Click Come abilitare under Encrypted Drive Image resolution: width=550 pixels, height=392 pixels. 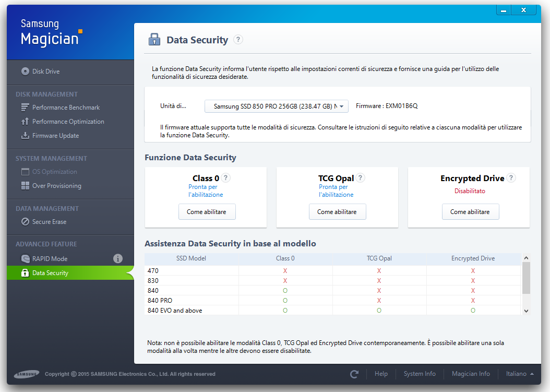coord(470,211)
